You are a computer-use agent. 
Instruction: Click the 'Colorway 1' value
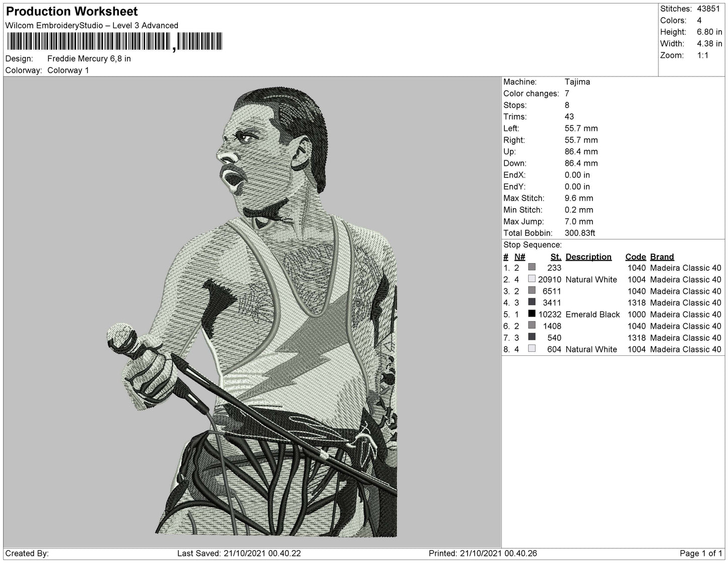(x=68, y=70)
